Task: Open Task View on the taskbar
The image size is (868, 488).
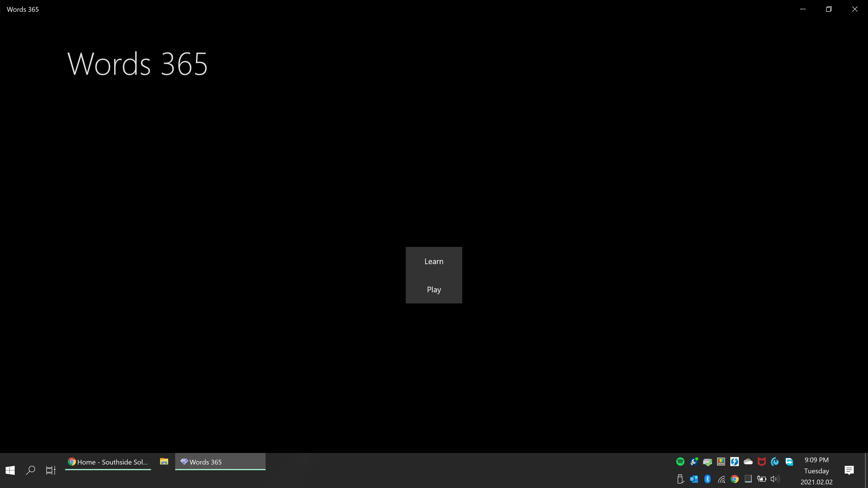Action: (51, 470)
